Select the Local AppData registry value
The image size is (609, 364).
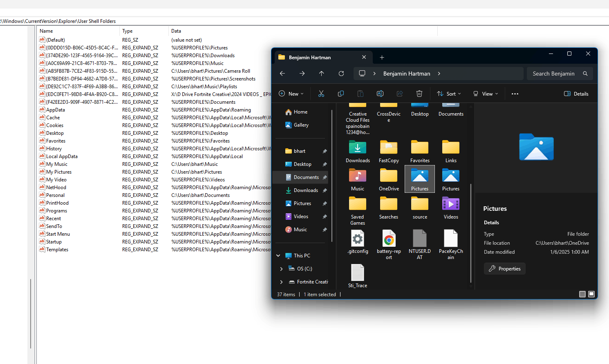point(62,156)
